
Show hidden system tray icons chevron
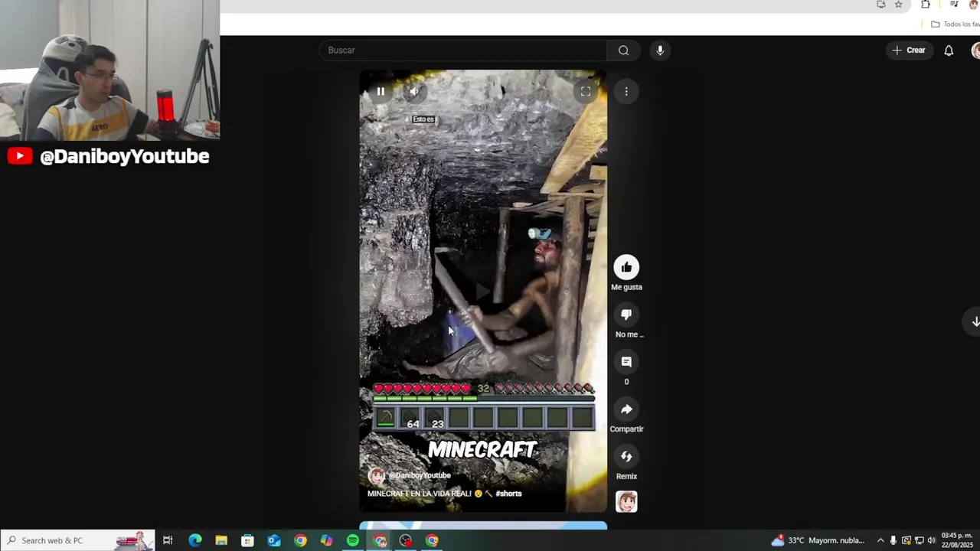[880, 540]
